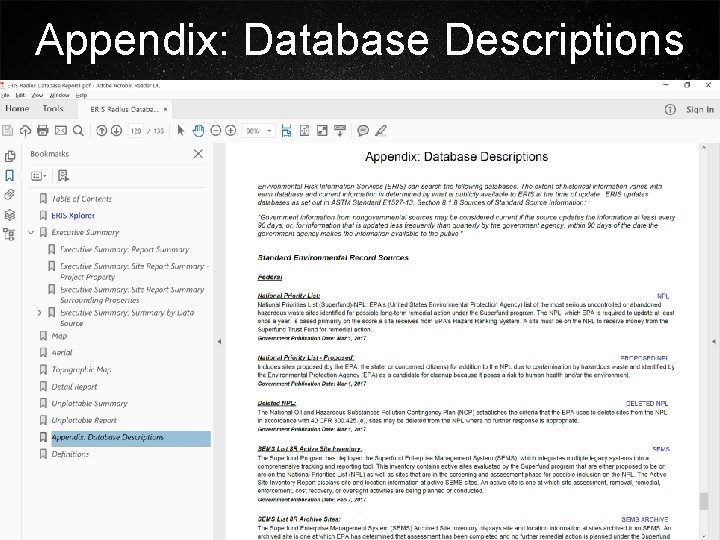Follow the PROPOSED NPL link
The image size is (720, 540).
pyautogui.click(x=644, y=358)
